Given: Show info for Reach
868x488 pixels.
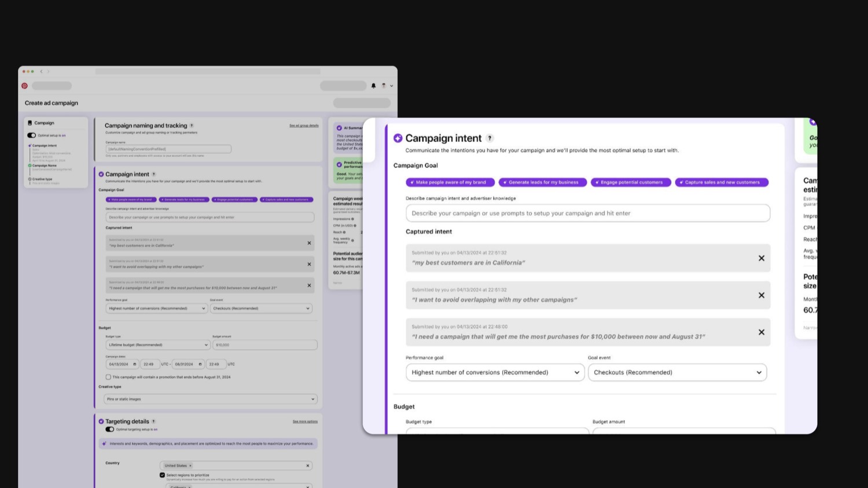Looking at the screenshot, I should pos(344,232).
